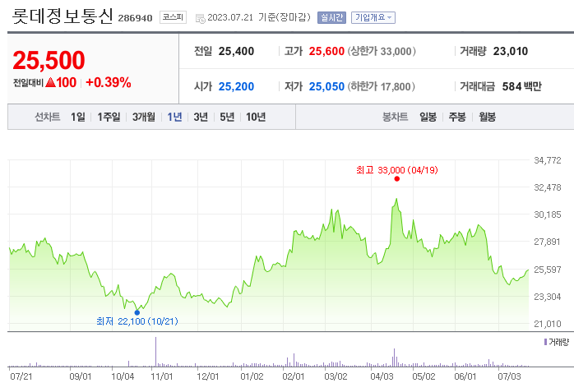Switch to 월봉 candle chart
Image resolution: width=574 pixels, height=392 pixels.
click(487, 117)
